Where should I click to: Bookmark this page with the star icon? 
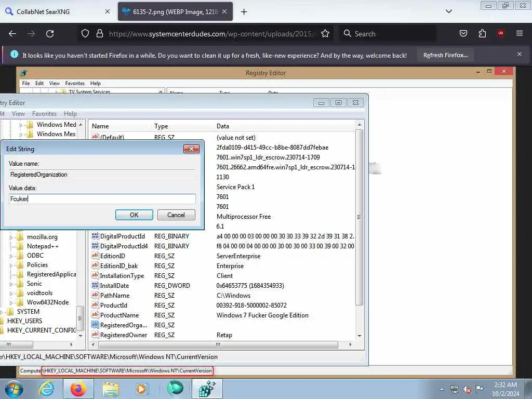[x=325, y=34]
